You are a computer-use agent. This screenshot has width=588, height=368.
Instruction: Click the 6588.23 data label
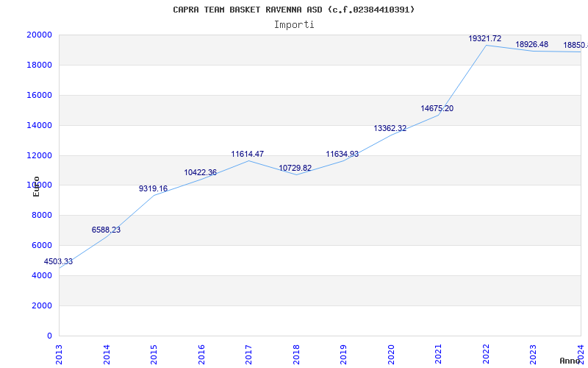pyautogui.click(x=106, y=230)
